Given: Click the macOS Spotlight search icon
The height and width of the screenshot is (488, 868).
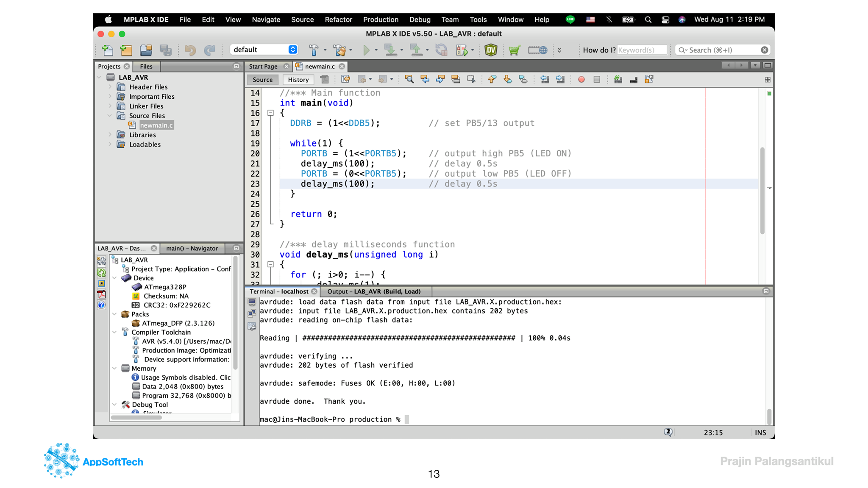Looking at the screenshot, I should pos(648,19).
